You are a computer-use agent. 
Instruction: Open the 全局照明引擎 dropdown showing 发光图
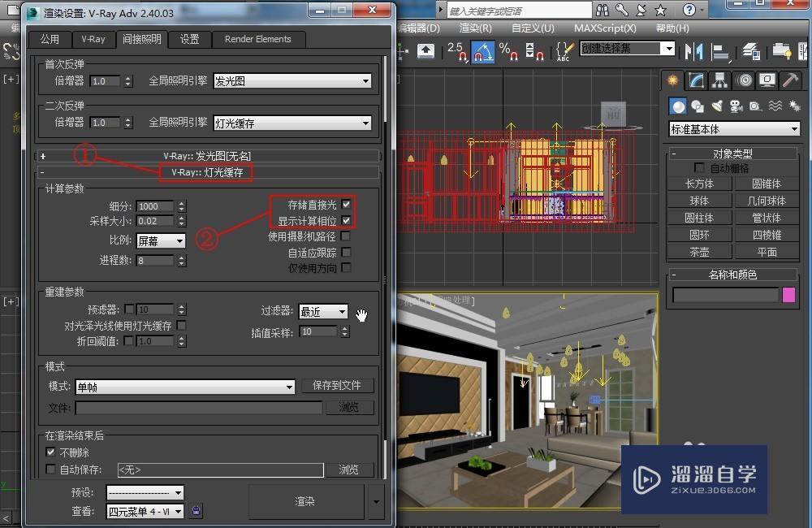(292, 80)
